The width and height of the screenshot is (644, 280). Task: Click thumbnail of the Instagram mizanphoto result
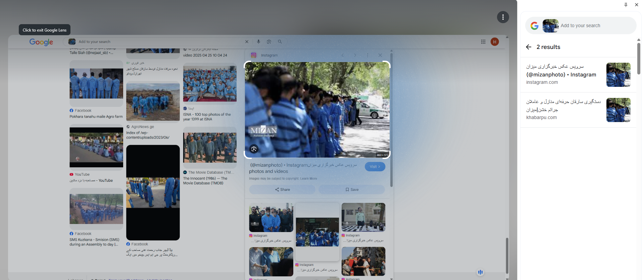[618, 75]
